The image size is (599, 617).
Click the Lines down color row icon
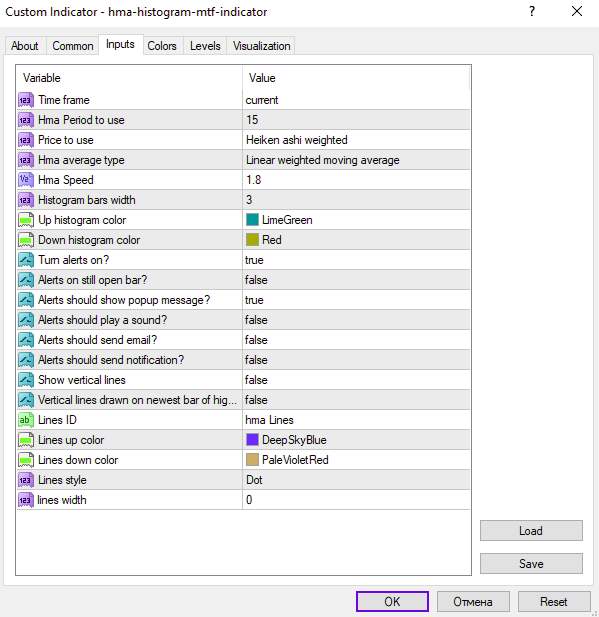[x=26, y=460]
